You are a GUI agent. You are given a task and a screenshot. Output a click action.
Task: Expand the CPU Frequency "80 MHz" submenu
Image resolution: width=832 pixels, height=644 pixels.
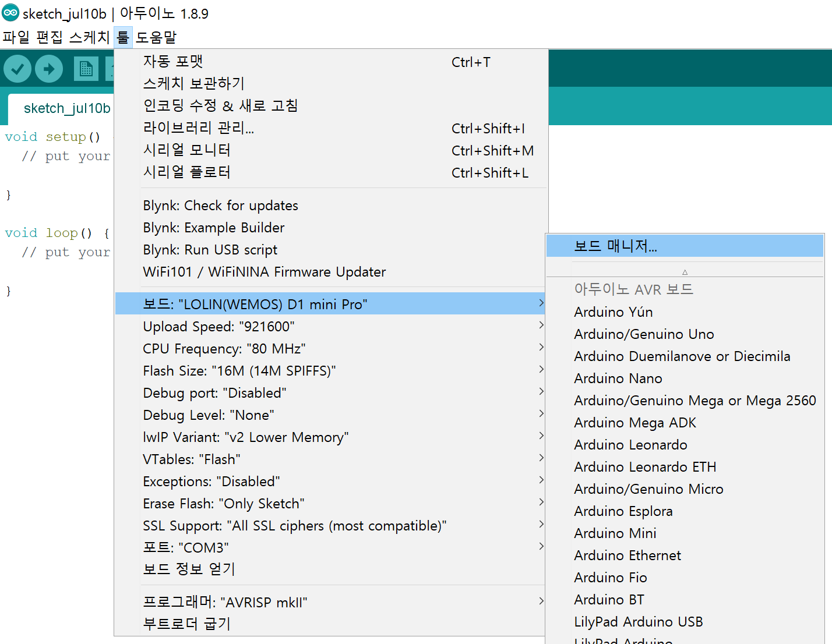click(330, 349)
